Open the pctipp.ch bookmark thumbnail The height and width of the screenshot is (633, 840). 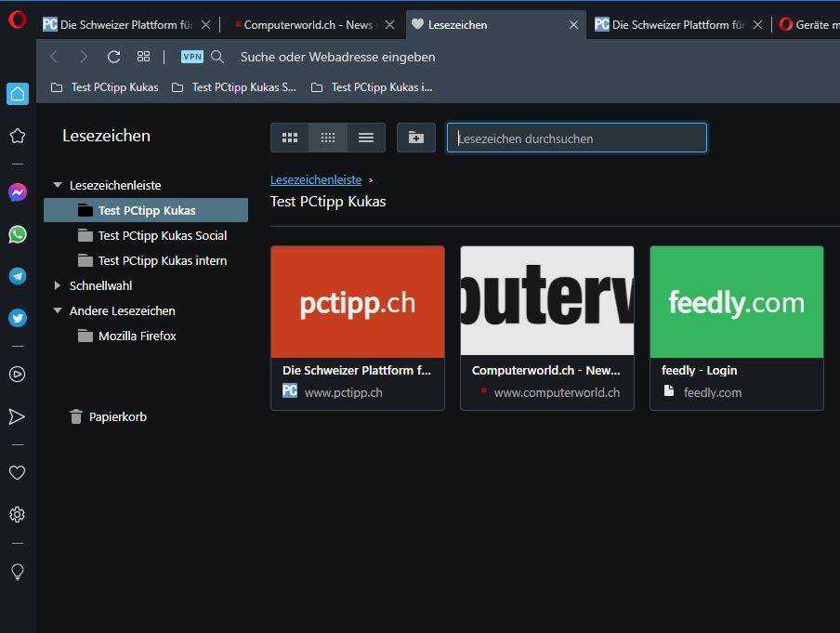coord(358,302)
